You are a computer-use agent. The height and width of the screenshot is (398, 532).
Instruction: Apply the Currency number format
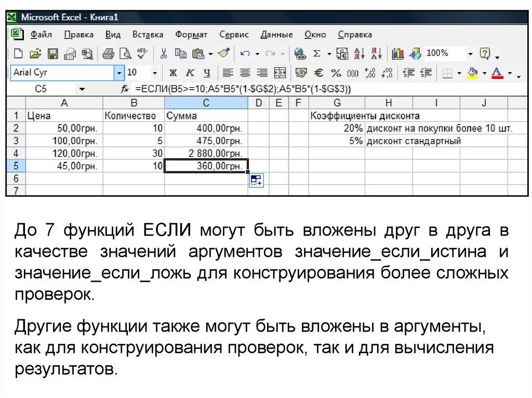[x=301, y=73]
